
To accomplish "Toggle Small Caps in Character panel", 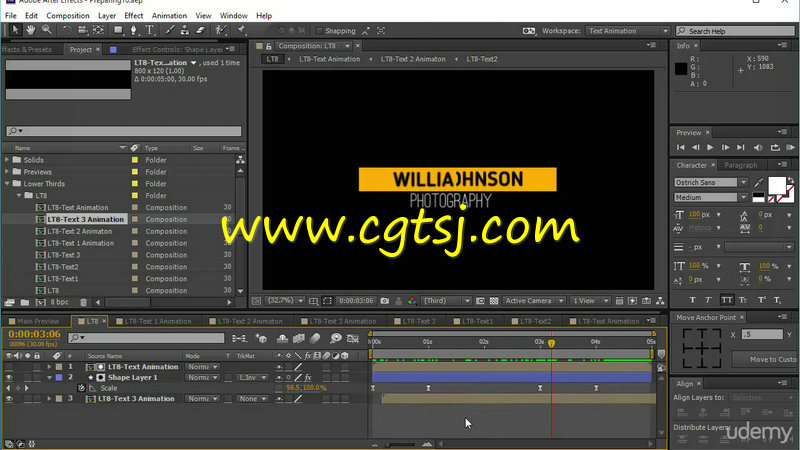I will (743, 300).
